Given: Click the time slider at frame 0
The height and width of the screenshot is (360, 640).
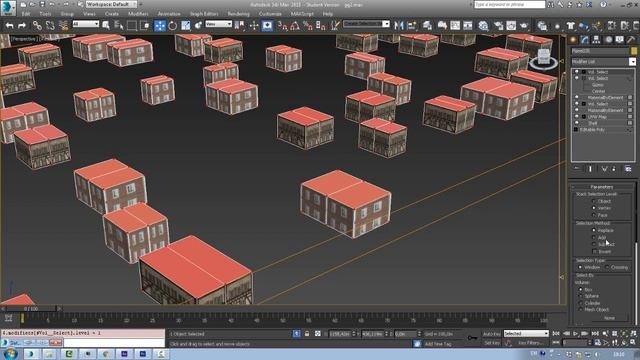Looking at the screenshot, I should click(x=31, y=309).
